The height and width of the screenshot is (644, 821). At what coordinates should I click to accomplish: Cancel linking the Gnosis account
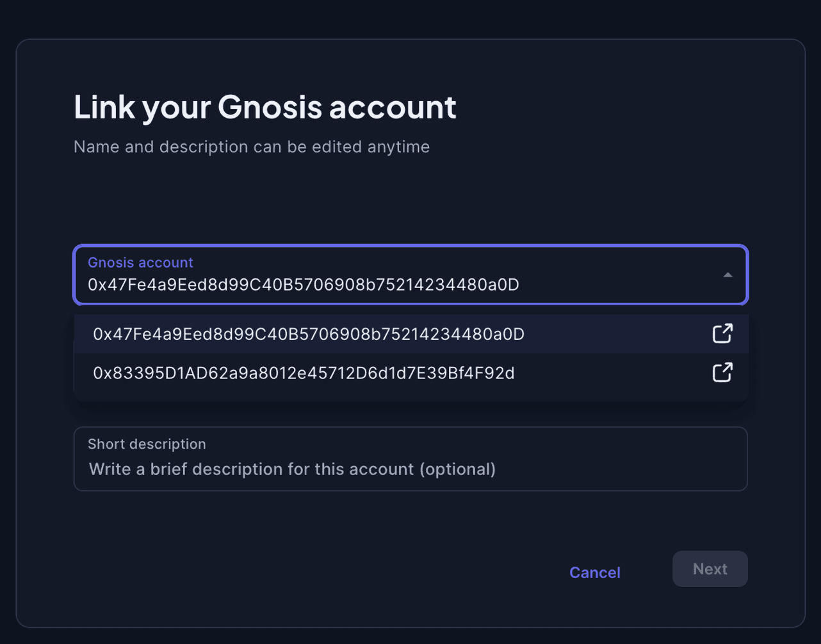point(595,572)
